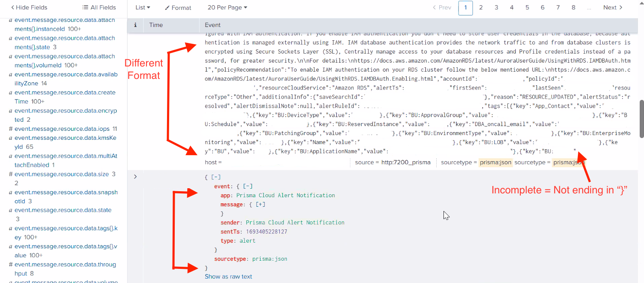Click the ">" arrow to expand the event row
The image size is (644, 283).
(135, 176)
